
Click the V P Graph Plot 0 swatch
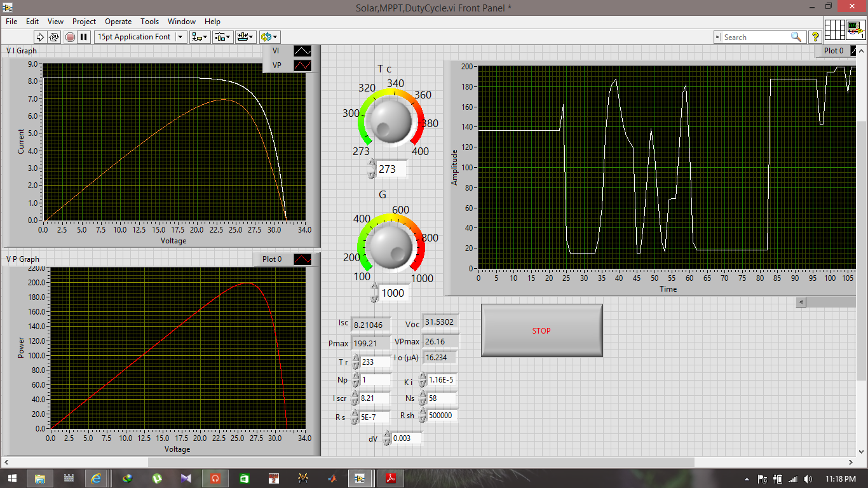tap(302, 259)
